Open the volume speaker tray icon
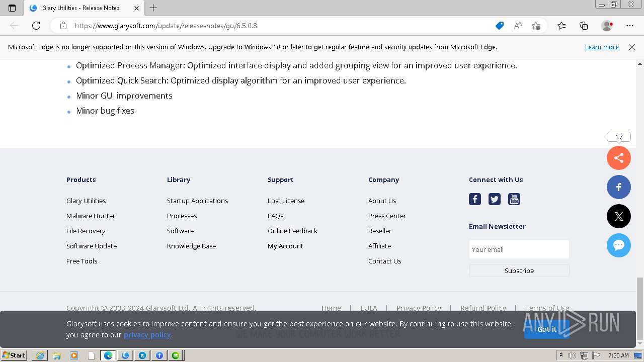Image resolution: width=644 pixels, height=362 pixels. coord(572,355)
